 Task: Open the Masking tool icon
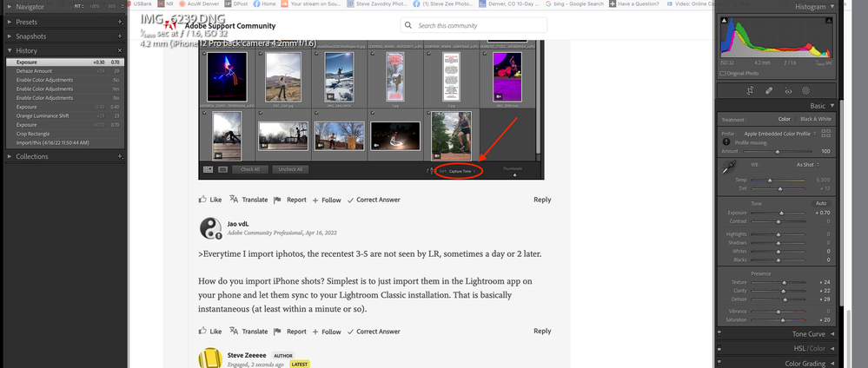(806, 91)
